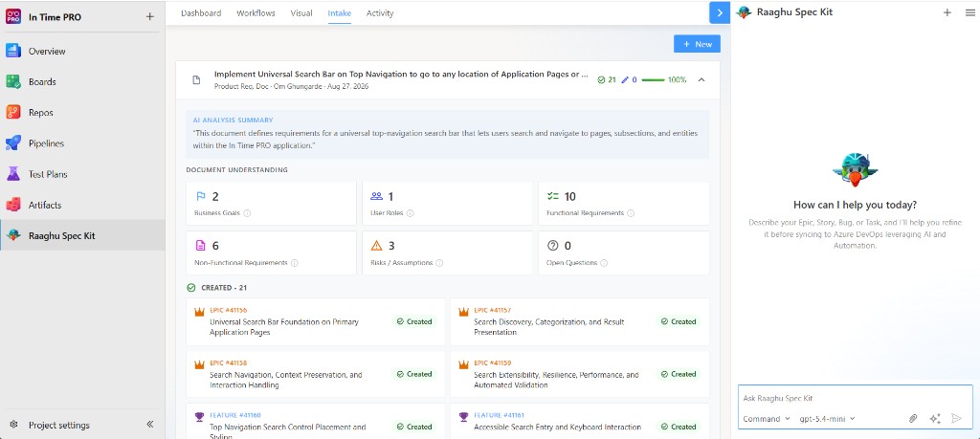Open EPIC #41156 Universal Search Bar Foundation

pos(316,321)
